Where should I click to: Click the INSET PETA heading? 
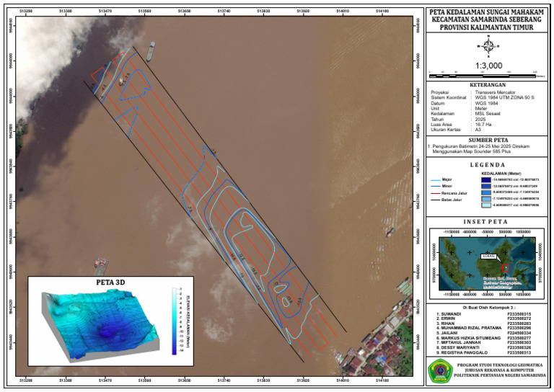485,222
